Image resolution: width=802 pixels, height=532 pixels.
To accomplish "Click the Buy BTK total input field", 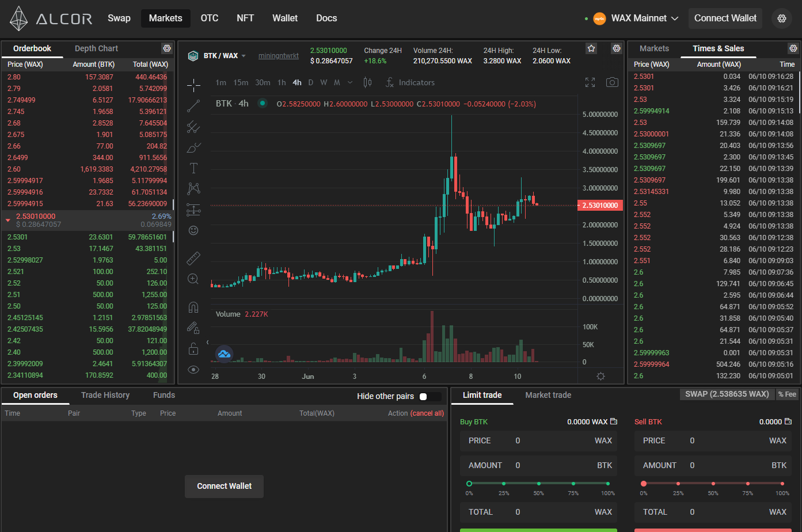I will point(538,512).
